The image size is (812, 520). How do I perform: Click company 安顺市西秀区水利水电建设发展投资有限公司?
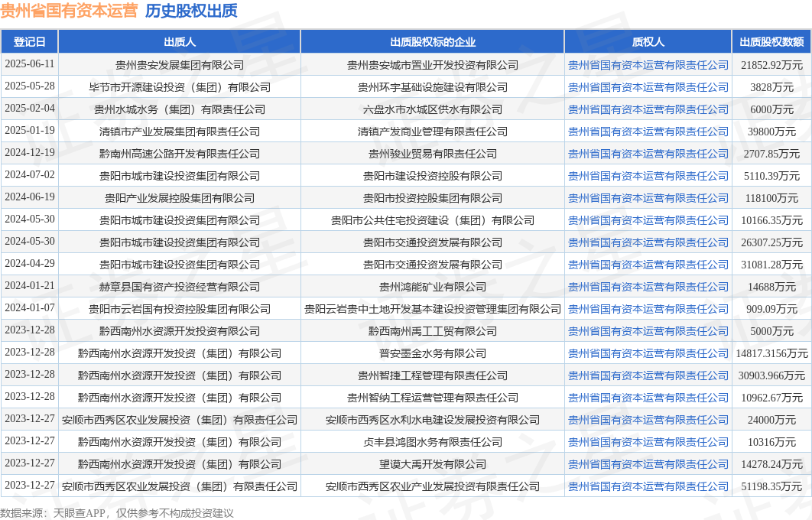coord(433,420)
